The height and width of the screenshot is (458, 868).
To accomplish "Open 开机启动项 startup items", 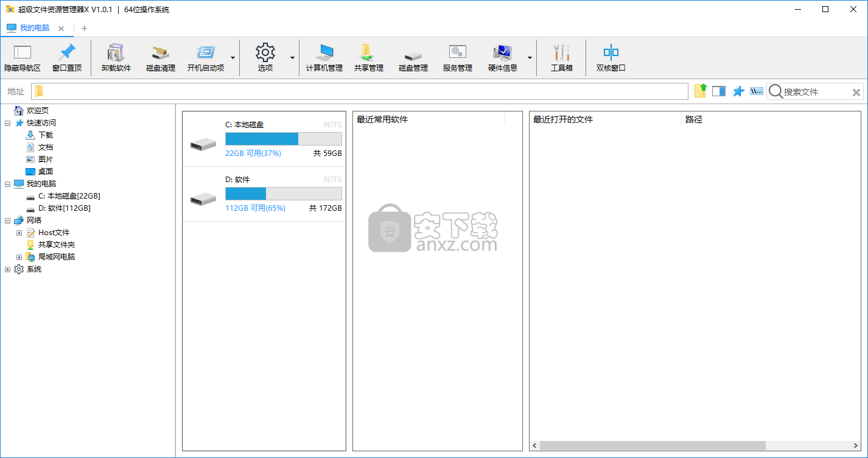I will click(206, 58).
